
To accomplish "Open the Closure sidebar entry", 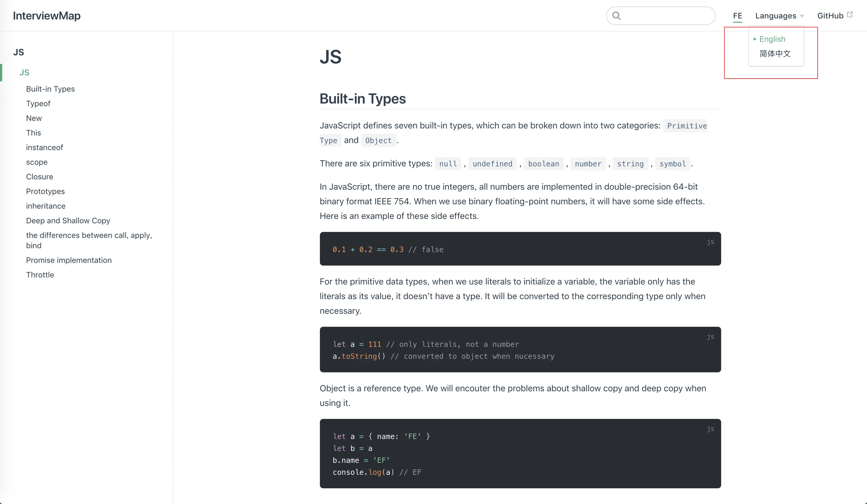I will (40, 177).
